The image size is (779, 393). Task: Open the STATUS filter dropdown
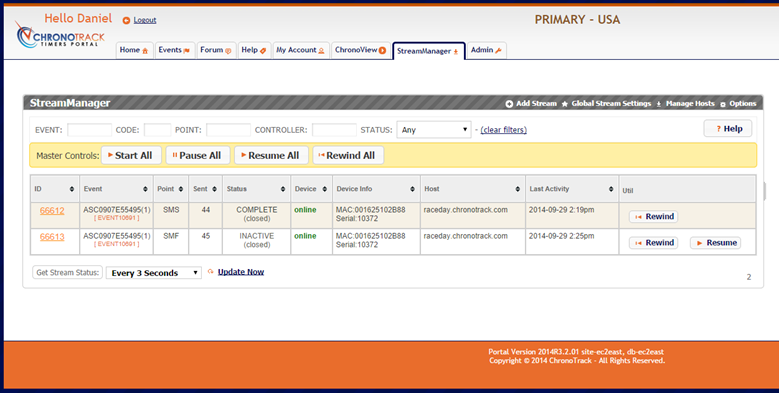(434, 130)
